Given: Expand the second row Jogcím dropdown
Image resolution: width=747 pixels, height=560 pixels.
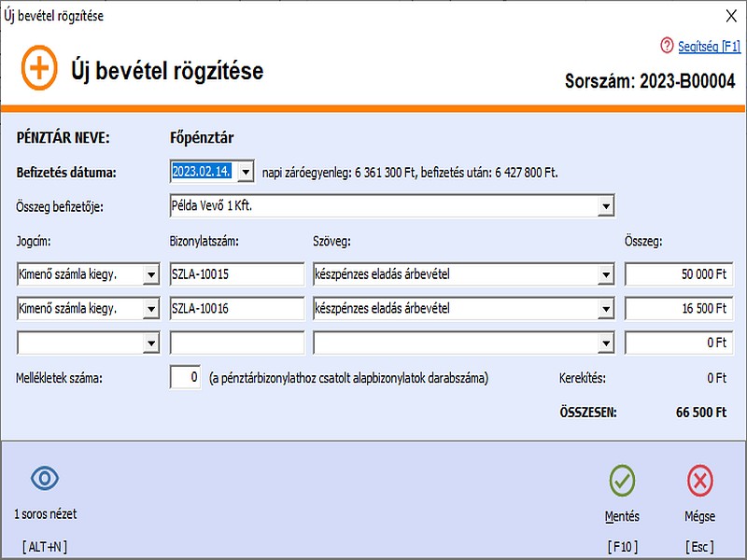Looking at the screenshot, I should [x=151, y=309].
